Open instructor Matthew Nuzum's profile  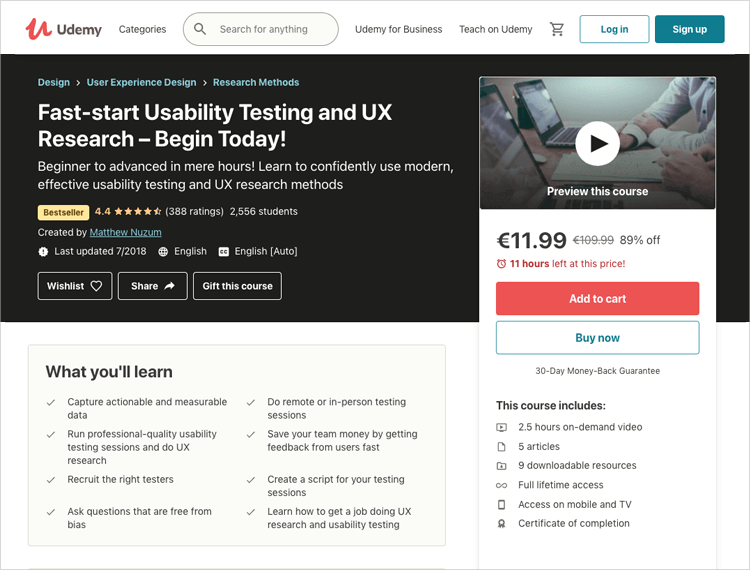tap(125, 232)
